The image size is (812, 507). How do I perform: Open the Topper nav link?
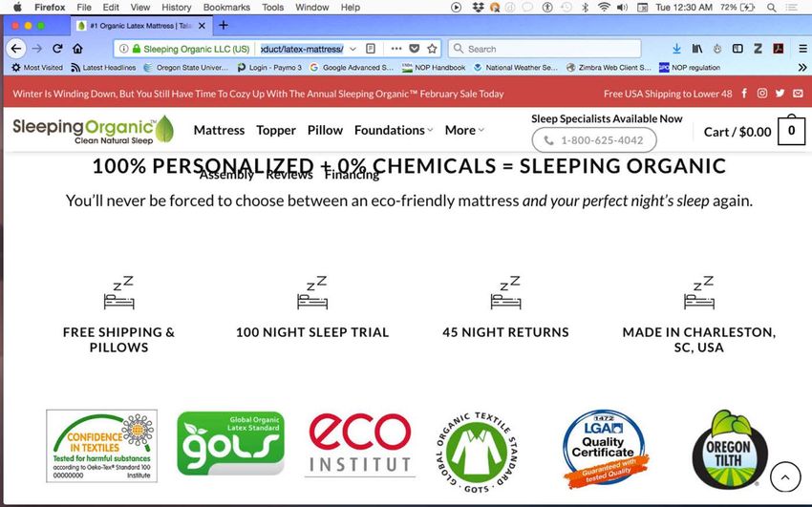[x=276, y=130]
